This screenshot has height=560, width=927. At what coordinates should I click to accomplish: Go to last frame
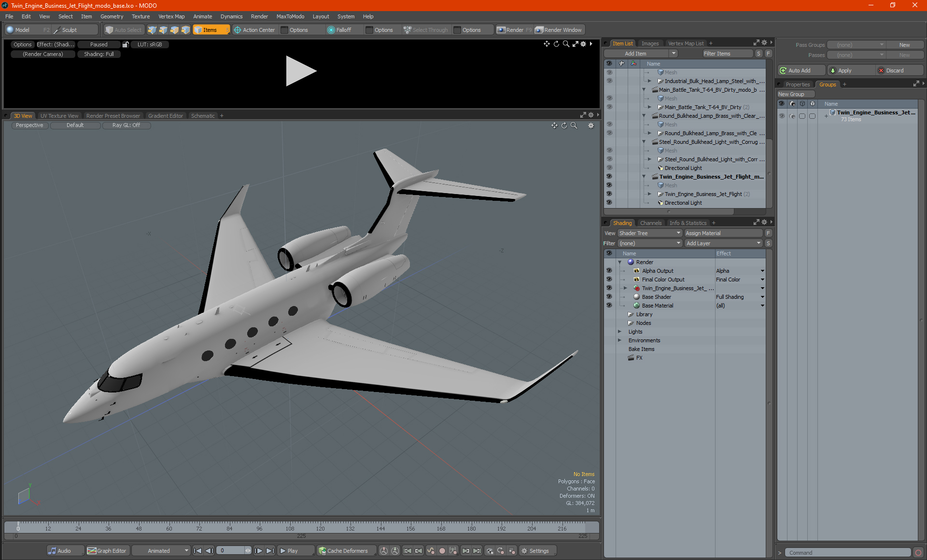tap(270, 551)
